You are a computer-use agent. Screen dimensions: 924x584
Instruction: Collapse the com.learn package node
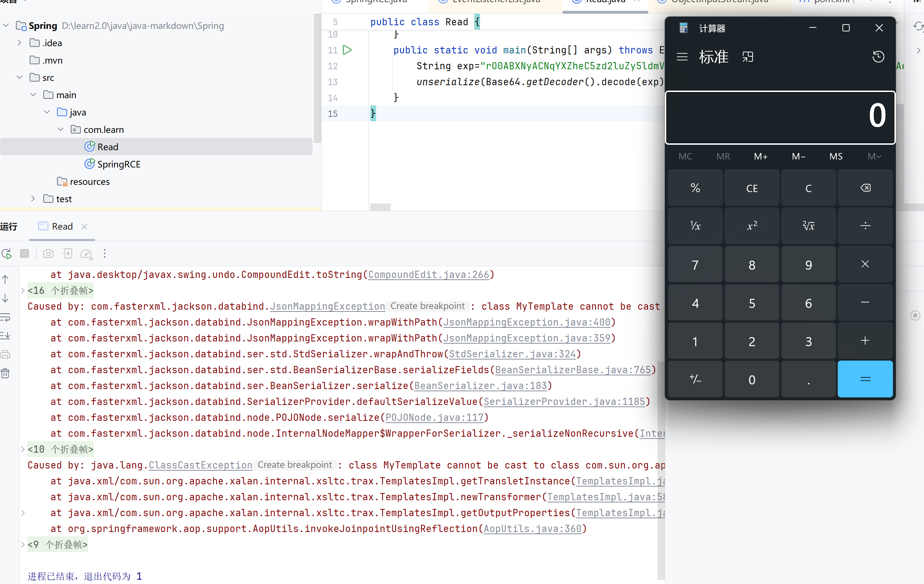(61, 130)
